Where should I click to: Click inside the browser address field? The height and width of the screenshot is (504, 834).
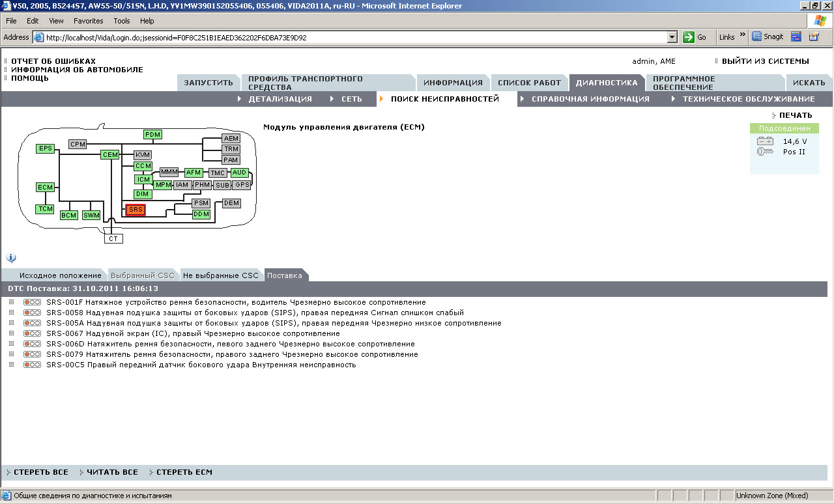click(x=352, y=37)
